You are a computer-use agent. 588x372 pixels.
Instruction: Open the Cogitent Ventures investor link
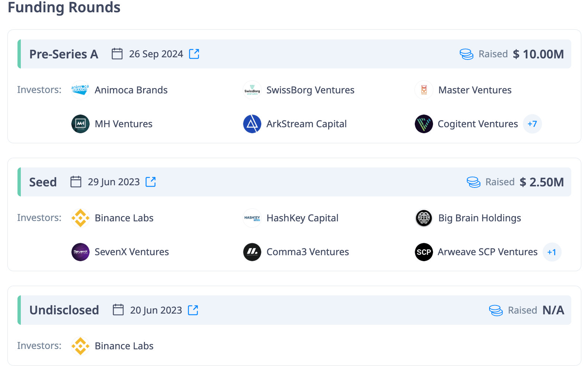pos(478,124)
